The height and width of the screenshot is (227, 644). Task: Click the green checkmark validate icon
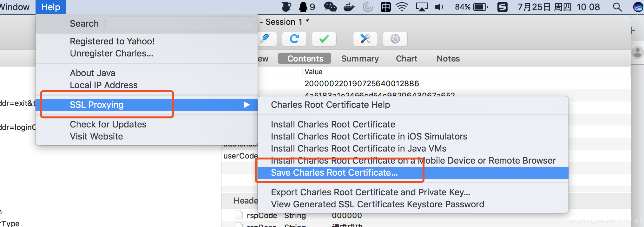(324, 39)
